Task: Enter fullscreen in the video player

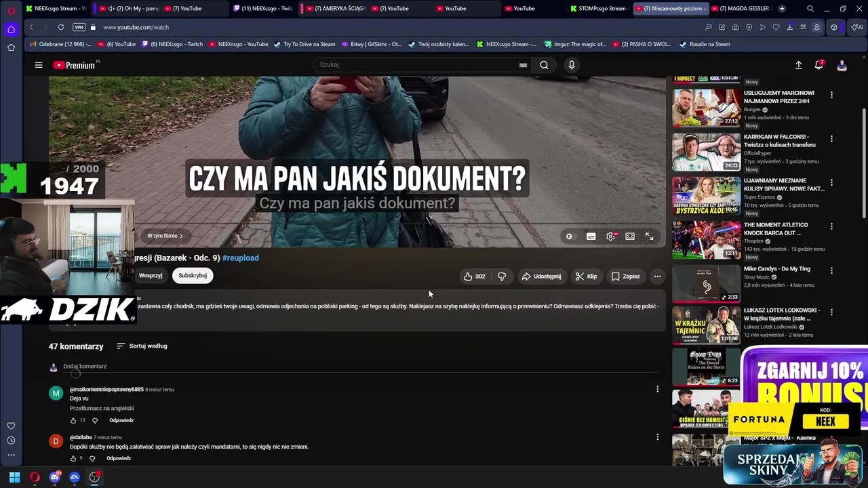Action: pyautogui.click(x=649, y=237)
